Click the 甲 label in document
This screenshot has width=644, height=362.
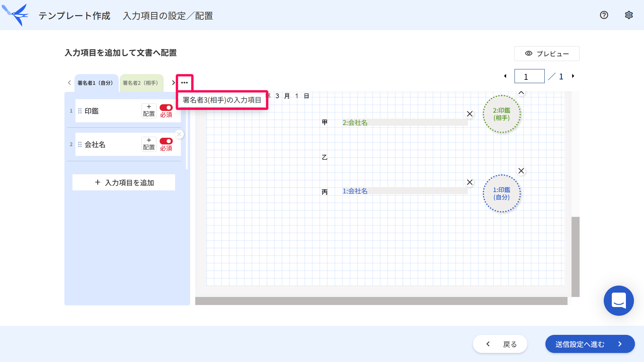click(325, 122)
